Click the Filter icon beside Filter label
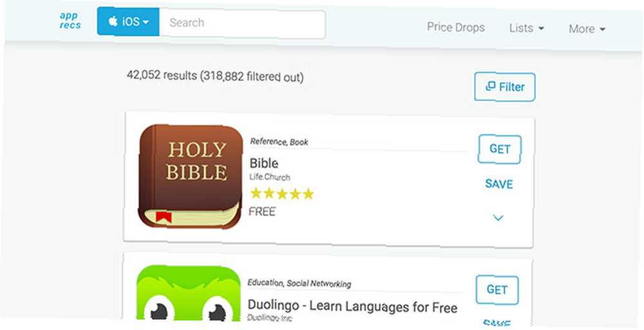The image size is (644, 330). pyautogui.click(x=490, y=86)
